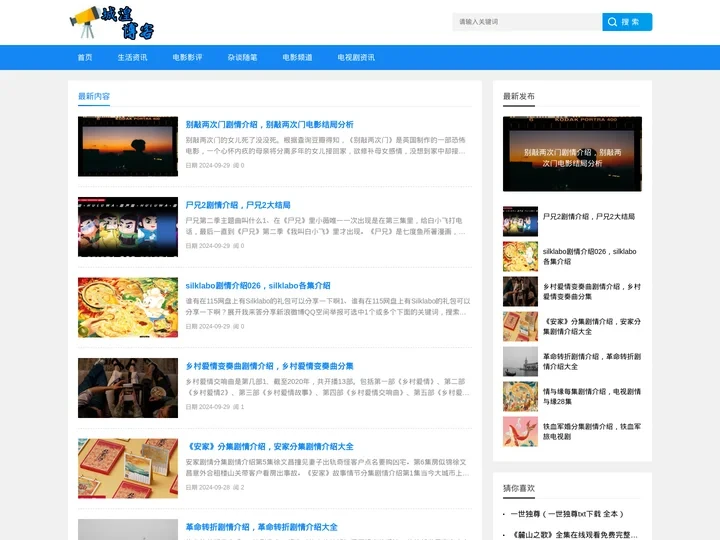The width and height of the screenshot is (720, 540).
Task: Open sidebar link 尸兄2剧情介绍，尸兄2大结局
Action: click(x=589, y=216)
